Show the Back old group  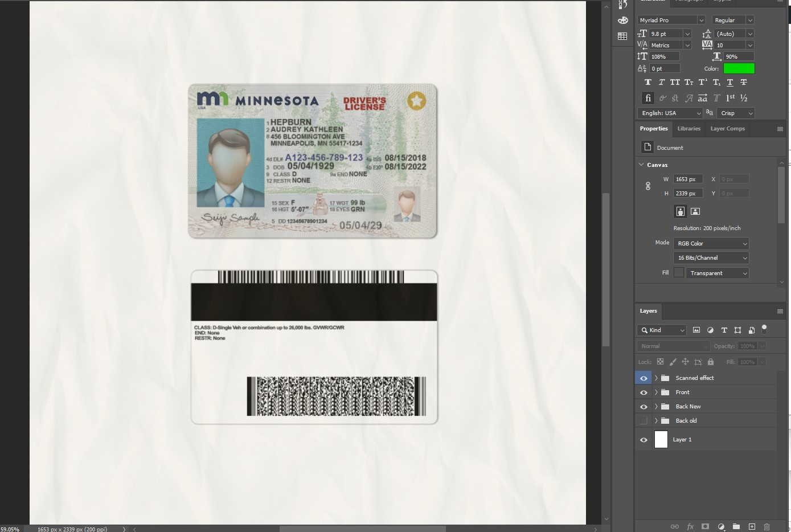click(644, 420)
